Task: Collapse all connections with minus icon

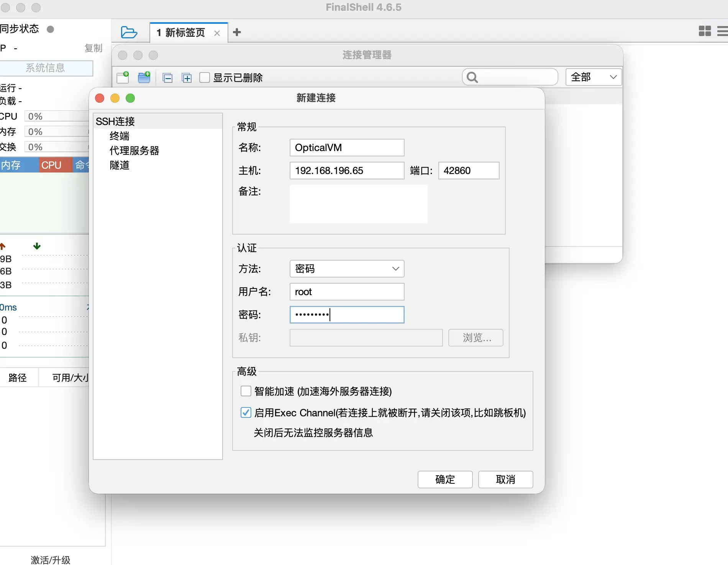Action: pyautogui.click(x=167, y=78)
